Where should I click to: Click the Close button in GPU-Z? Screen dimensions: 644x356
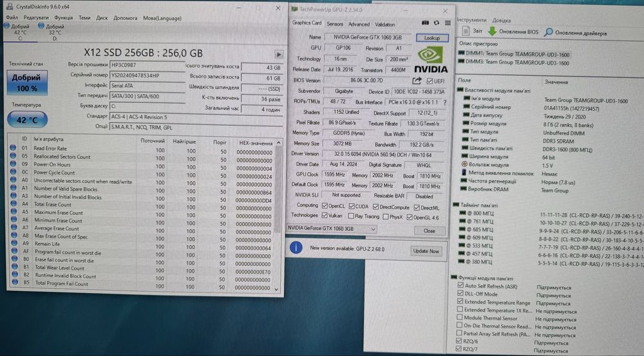(x=429, y=230)
